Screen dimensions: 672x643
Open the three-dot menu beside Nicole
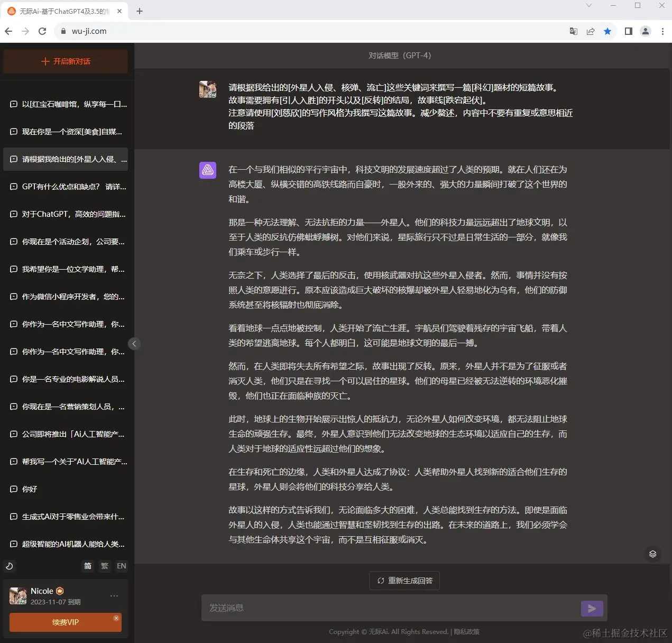click(114, 595)
